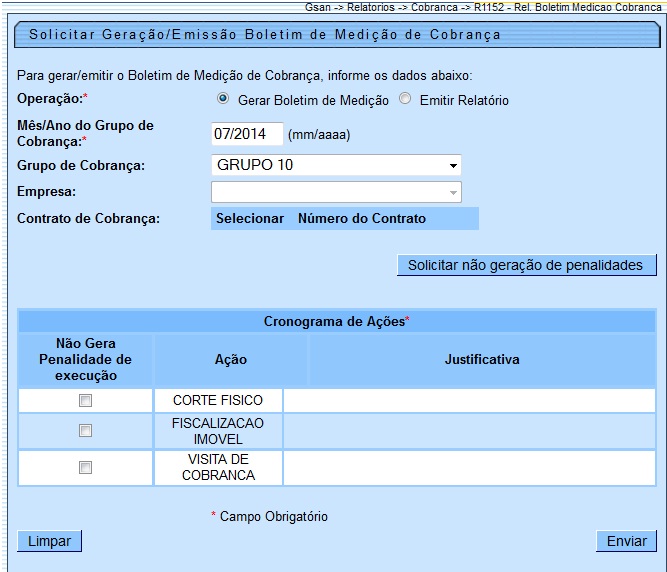
Task: Submit the form with the Enviar button
Action: tap(626, 541)
